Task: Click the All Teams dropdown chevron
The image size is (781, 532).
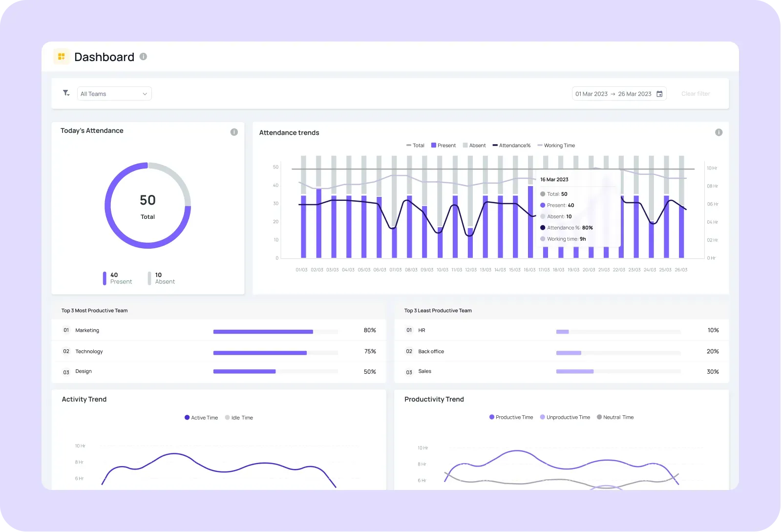Action: [145, 94]
